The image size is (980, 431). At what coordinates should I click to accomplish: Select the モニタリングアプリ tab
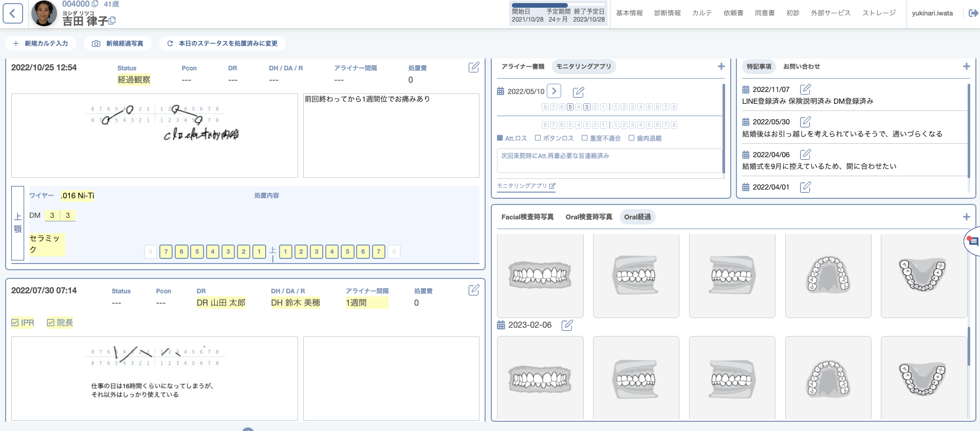[x=584, y=67]
